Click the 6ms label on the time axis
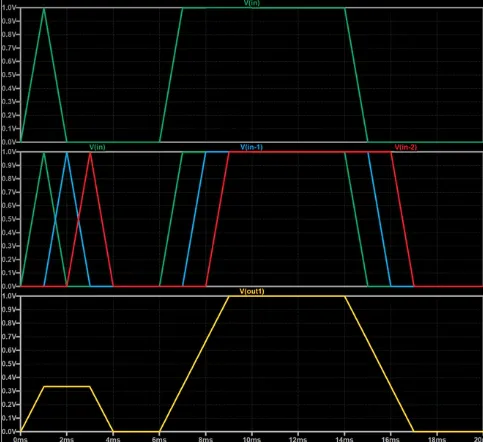The image size is (483, 442). click(159, 439)
